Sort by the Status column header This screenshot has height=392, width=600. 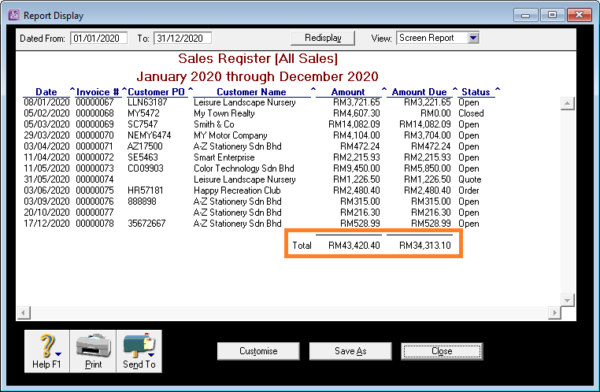[476, 92]
